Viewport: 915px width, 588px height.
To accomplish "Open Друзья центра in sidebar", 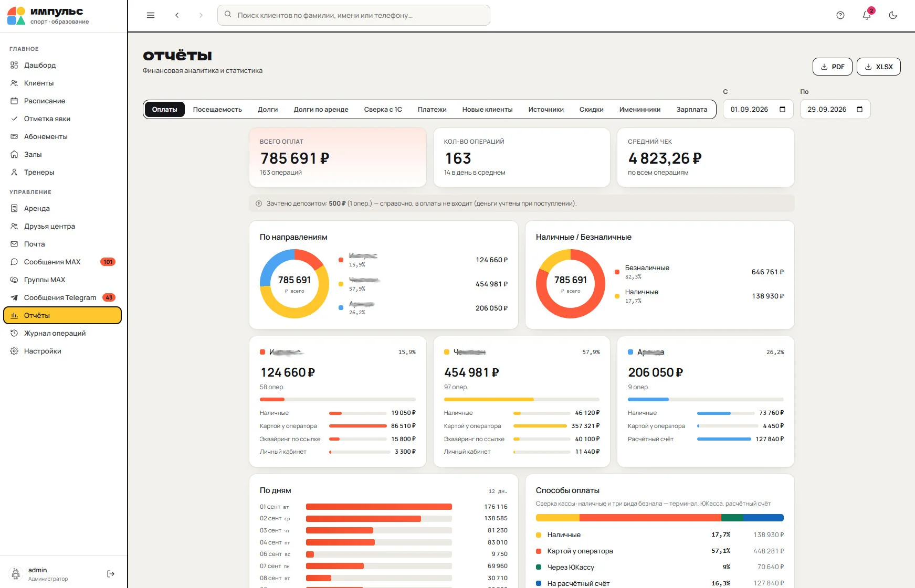I will point(62,226).
